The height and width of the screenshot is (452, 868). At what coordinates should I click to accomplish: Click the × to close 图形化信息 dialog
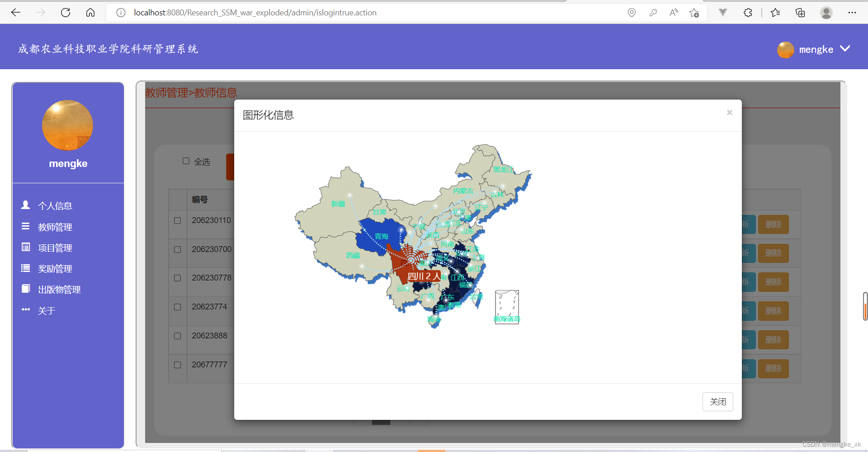pyautogui.click(x=729, y=112)
